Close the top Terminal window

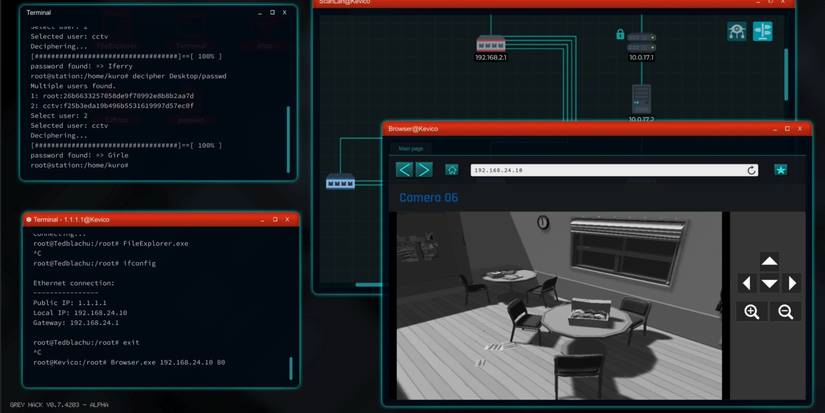point(285,12)
